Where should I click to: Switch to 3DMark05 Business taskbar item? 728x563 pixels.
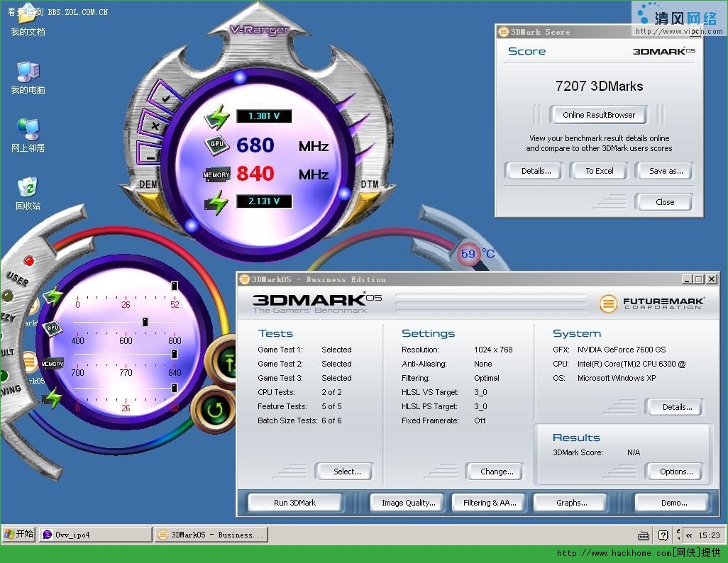coord(211,534)
